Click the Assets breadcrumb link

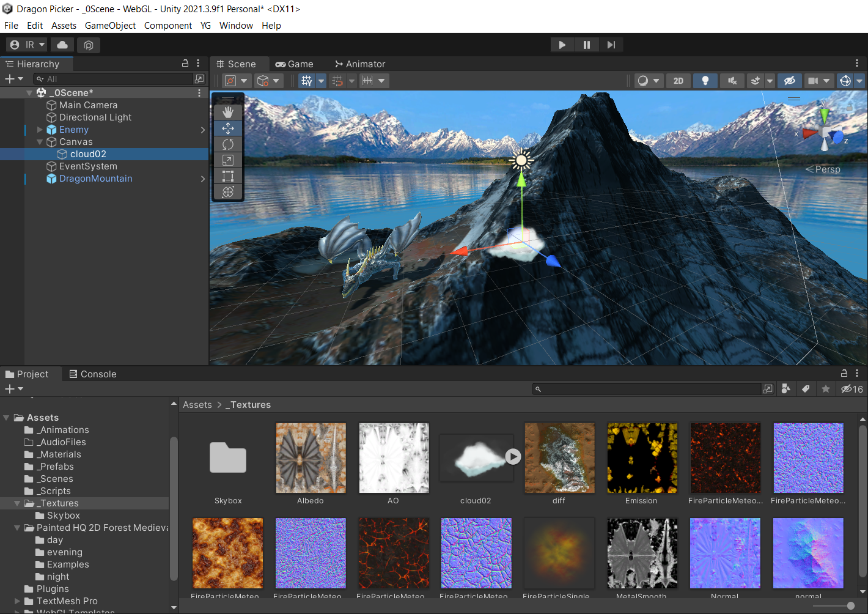(197, 405)
